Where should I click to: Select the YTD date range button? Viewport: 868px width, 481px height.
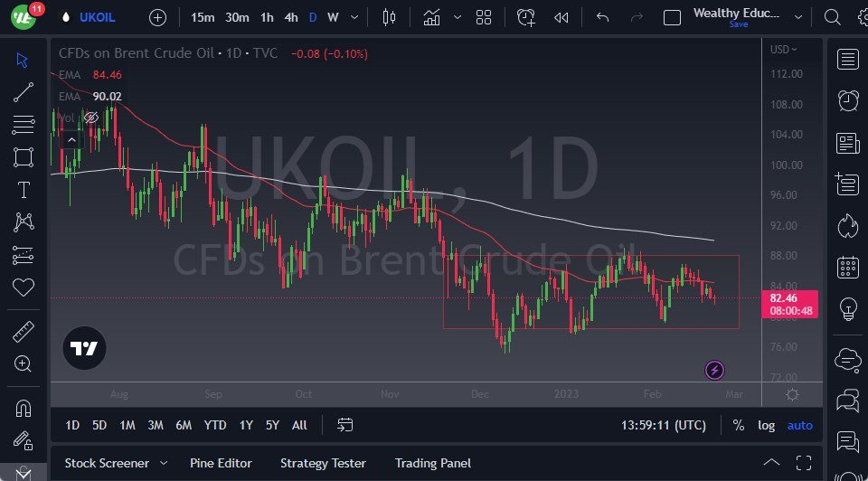click(214, 425)
